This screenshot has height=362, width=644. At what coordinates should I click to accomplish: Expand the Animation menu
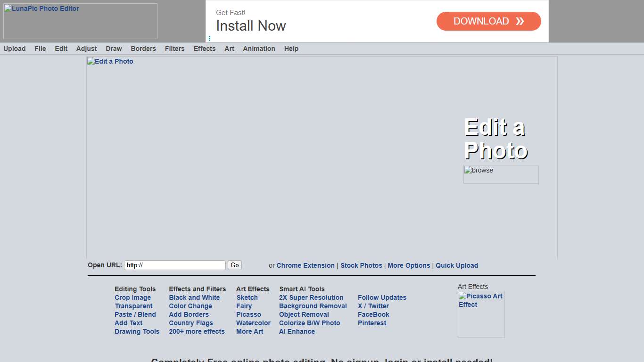pos(259,49)
